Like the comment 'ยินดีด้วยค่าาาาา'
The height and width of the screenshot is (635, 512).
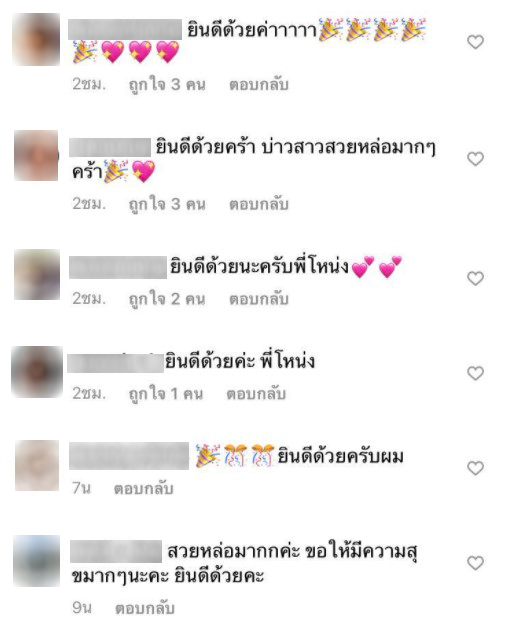click(x=476, y=42)
